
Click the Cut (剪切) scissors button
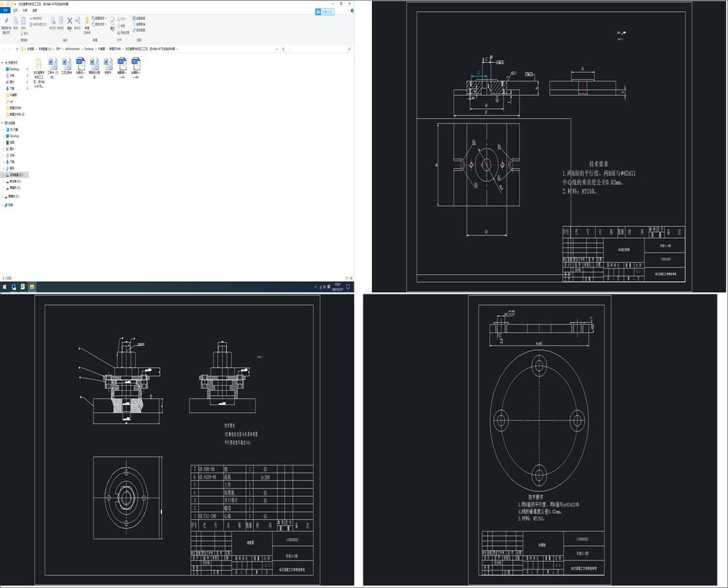click(25, 33)
